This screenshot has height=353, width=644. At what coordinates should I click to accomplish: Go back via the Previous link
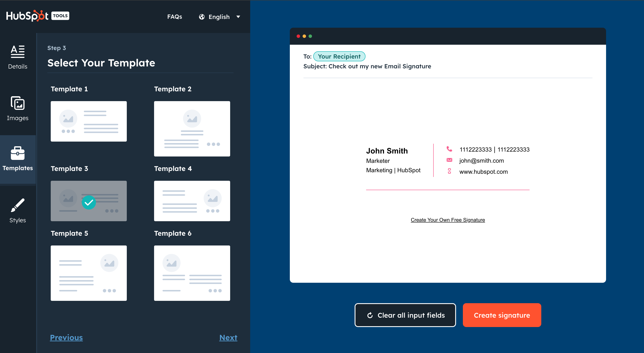pyautogui.click(x=66, y=337)
